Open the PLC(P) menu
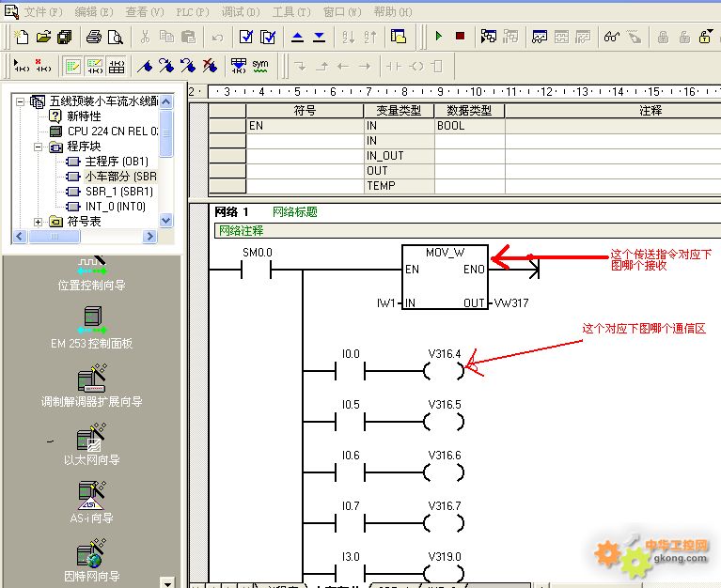Image resolution: width=721 pixels, height=588 pixels. pos(192,12)
